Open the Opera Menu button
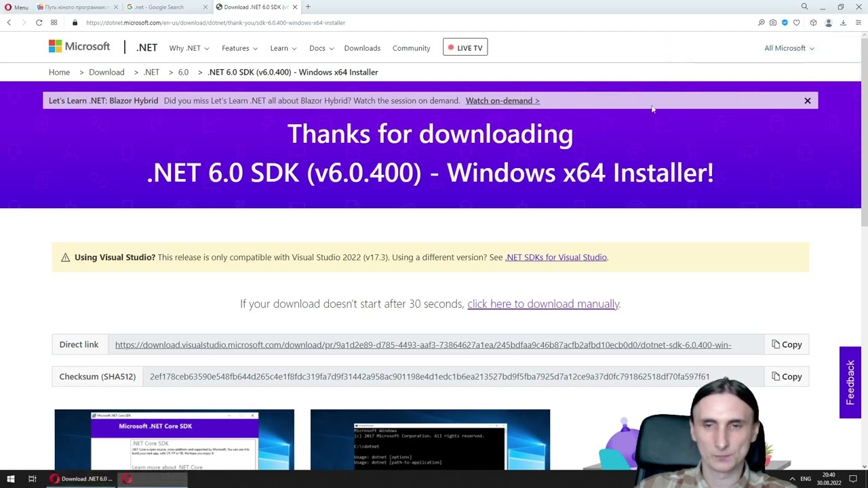 tap(16, 7)
